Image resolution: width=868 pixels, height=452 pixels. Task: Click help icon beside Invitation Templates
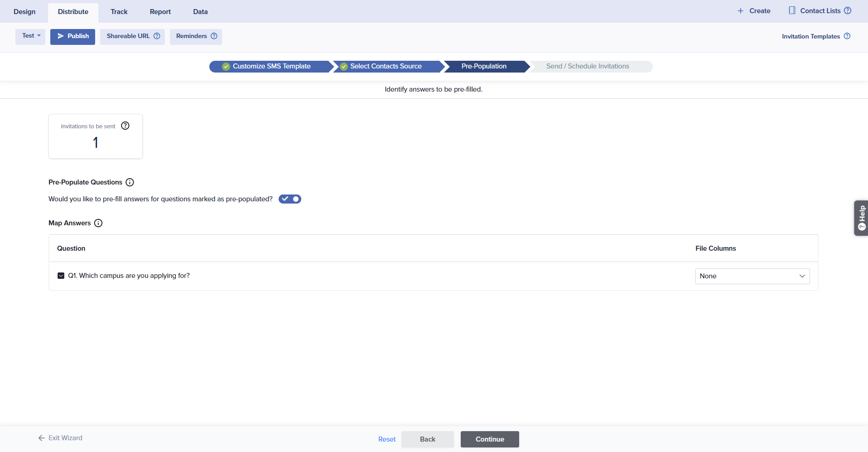(847, 36)
